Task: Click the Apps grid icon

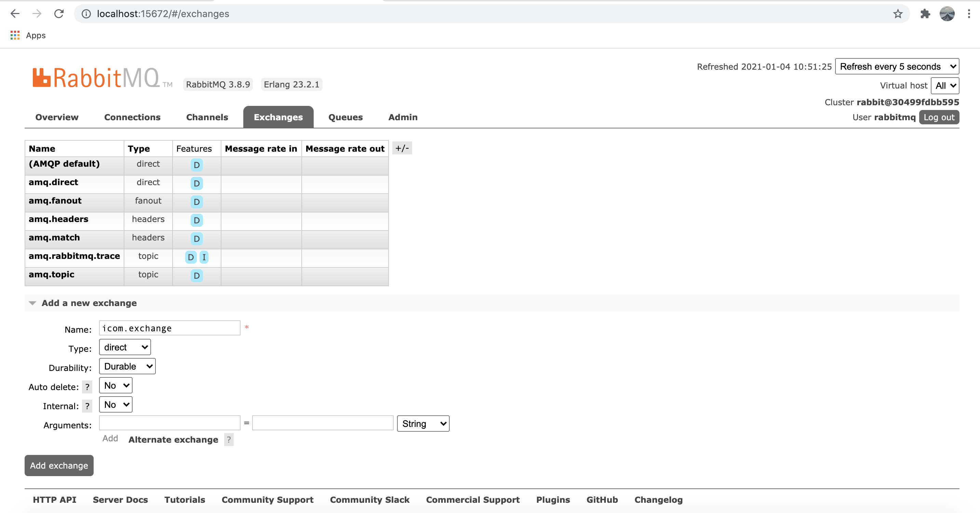Action: pyautogui.click(x=15, y=36)
